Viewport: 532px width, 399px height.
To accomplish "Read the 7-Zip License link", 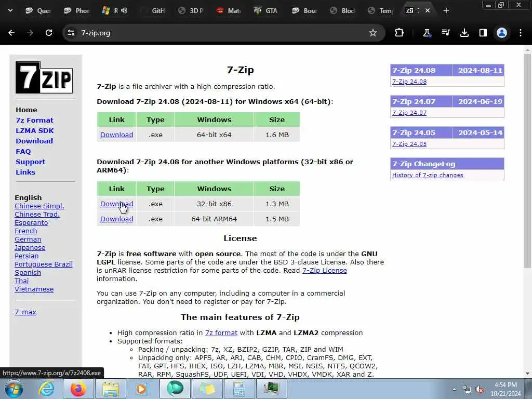I will tap(324, 270).
